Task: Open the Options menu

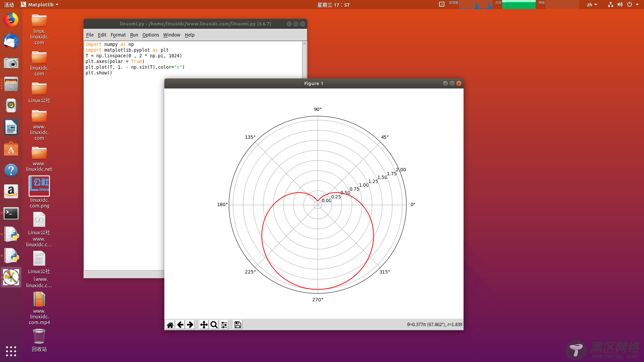Action: [x=151, y=35]
